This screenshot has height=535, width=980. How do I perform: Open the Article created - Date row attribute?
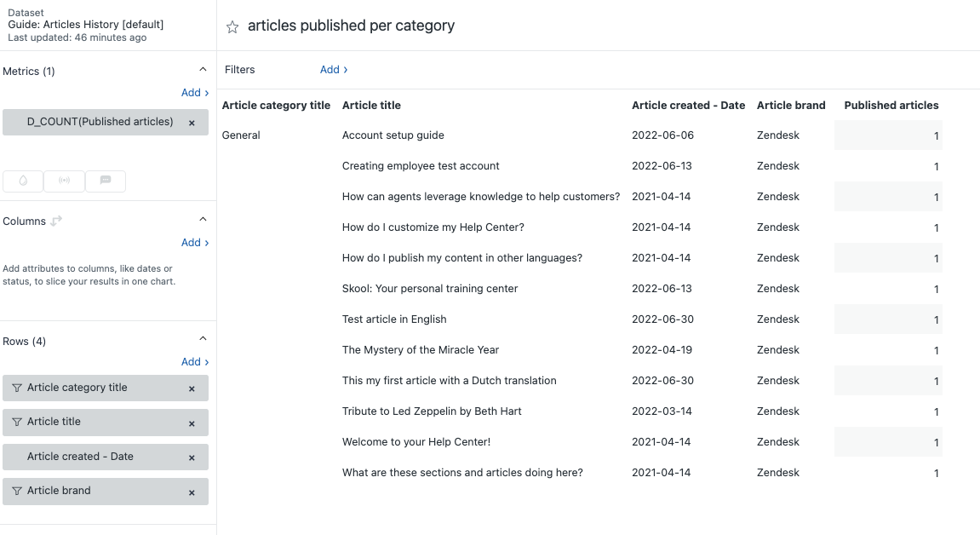[80, 457]
